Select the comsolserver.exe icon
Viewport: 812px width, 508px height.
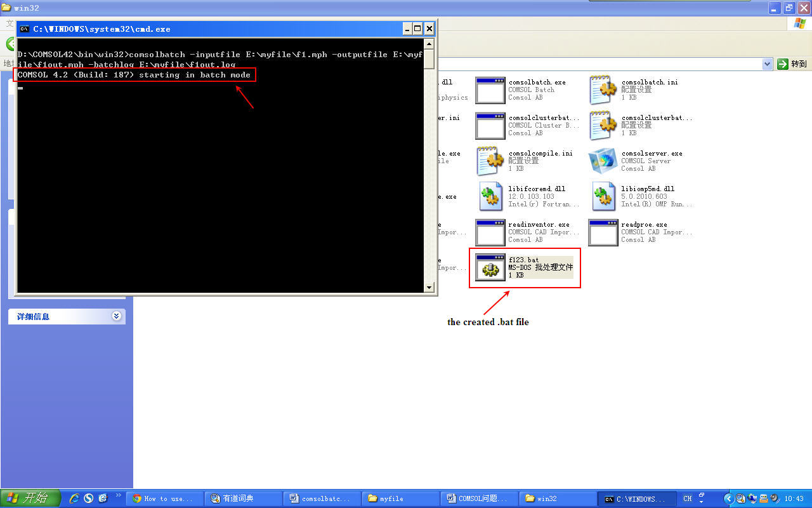tap(603, 161)
